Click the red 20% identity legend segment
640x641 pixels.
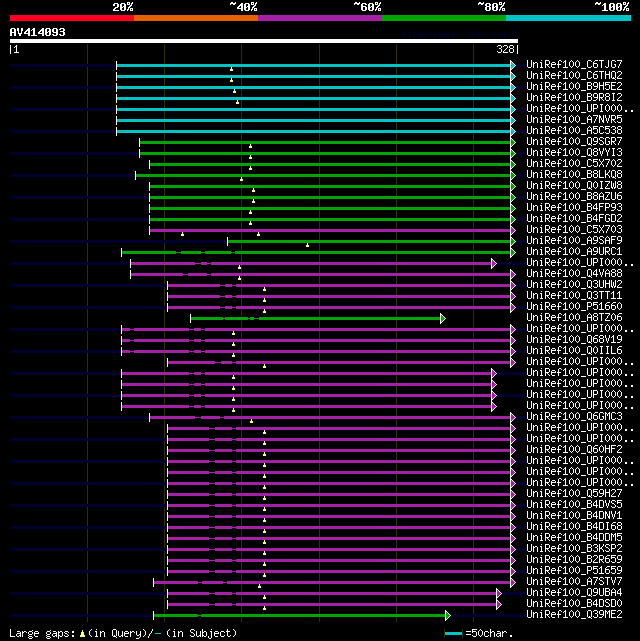pos(72,18)
